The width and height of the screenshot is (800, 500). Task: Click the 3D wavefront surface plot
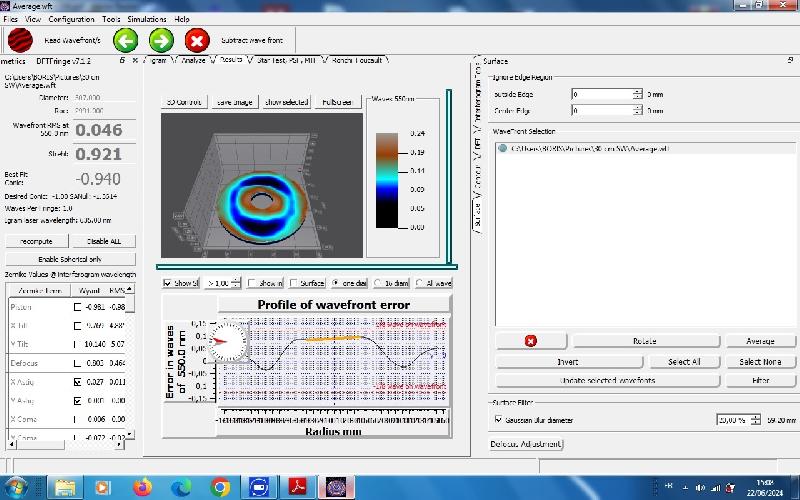[x=262, y=186]
